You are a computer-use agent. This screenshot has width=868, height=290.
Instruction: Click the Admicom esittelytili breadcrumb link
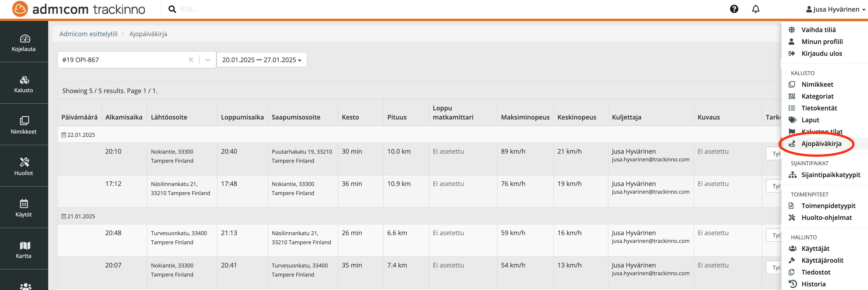(x=88, y=34)
